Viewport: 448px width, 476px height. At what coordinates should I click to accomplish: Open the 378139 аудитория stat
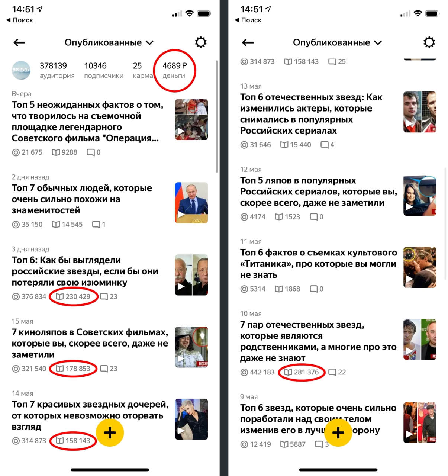(x=57, y=70)
